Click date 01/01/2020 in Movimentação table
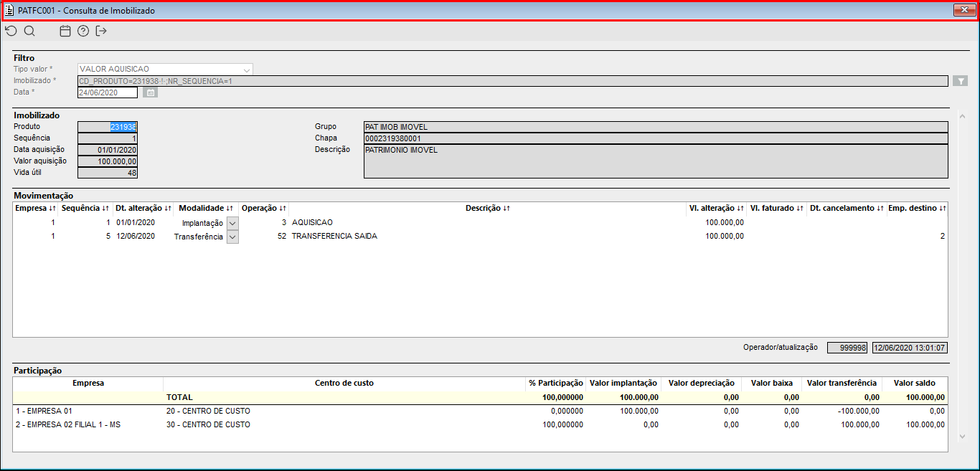 point(136,223)
